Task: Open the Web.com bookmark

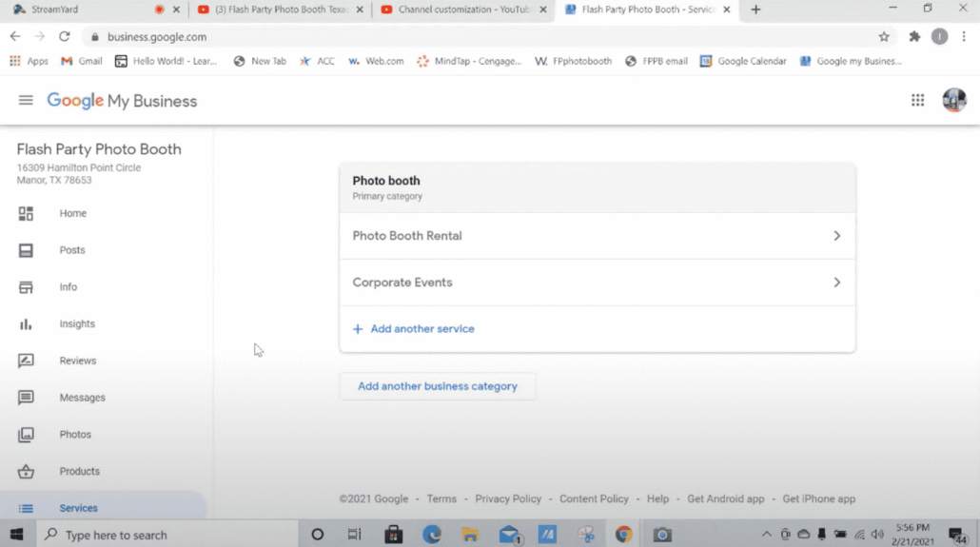Action: (x=376, y=61)
